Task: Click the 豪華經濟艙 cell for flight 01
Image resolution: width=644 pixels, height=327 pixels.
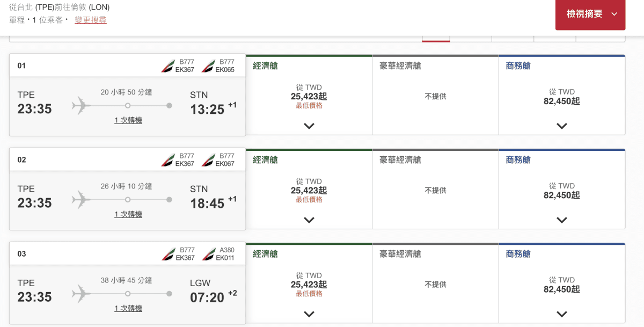Action: [435, 95]
